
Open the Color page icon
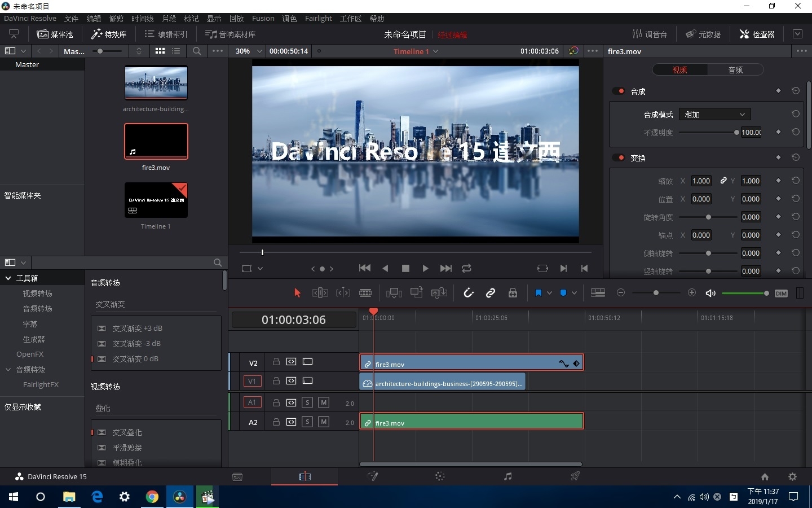(440, 476)
